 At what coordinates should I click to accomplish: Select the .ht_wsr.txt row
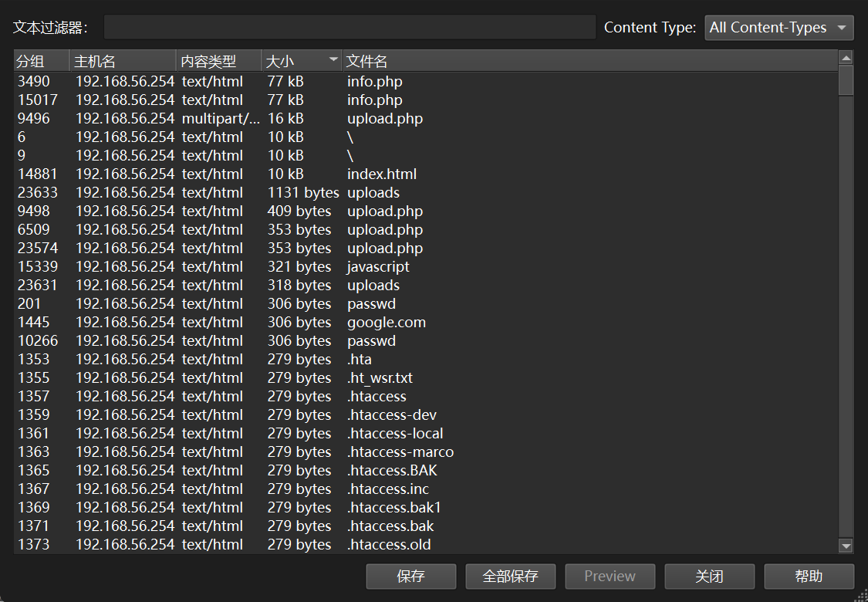pos(426,378)
